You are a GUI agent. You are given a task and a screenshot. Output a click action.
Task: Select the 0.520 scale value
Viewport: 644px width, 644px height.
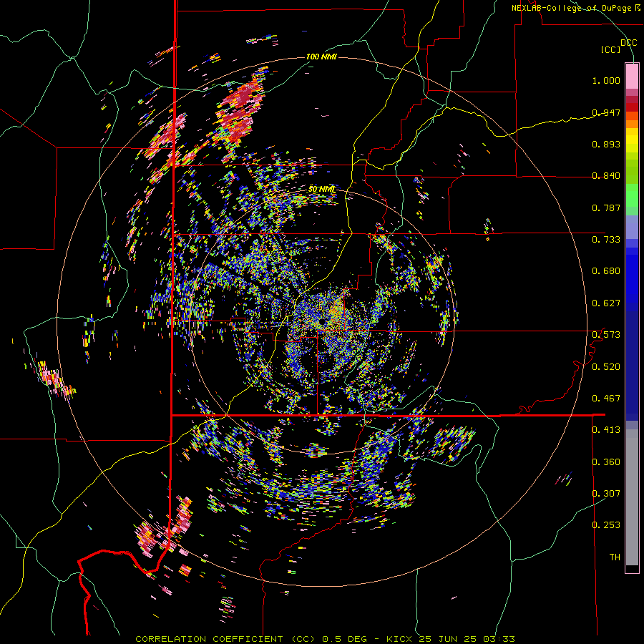click(x=606, y=367)
